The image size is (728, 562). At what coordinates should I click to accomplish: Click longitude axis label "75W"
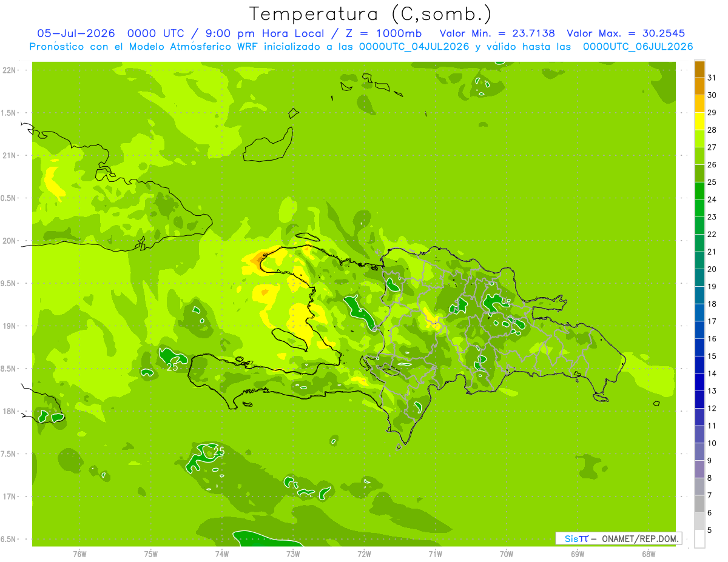pyautogui.click(x=150, y=554)
